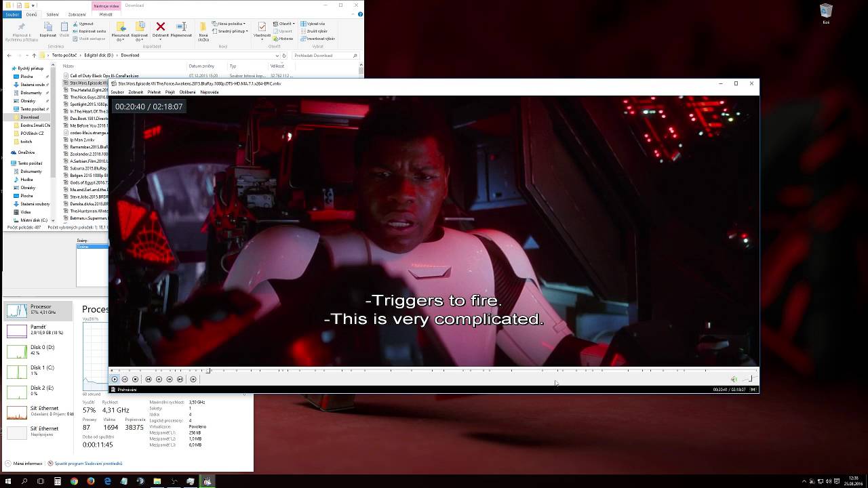The image size is (868, 488).
Task: Open the Koš recycle bin desktop icon
Action: (x=826, y=14)
